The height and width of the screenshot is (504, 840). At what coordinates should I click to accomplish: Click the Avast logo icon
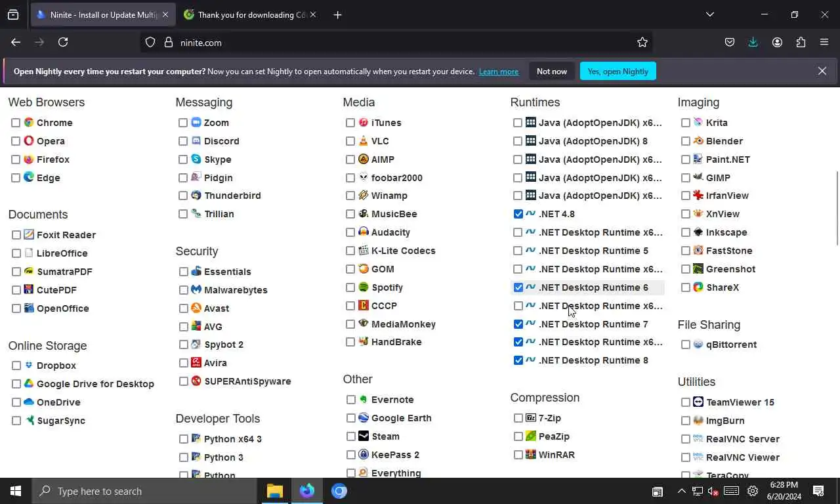pos(196,308)
